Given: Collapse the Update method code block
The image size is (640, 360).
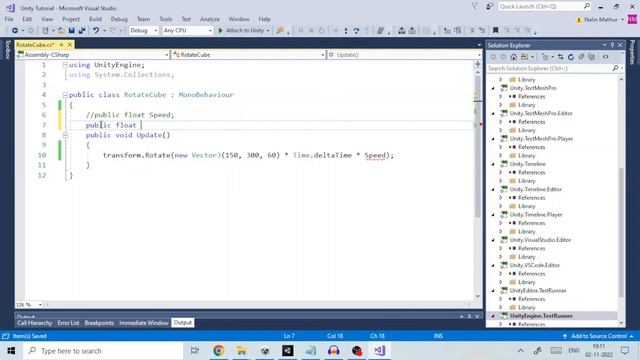Looking at the screenshot, I should click(65, 135).
